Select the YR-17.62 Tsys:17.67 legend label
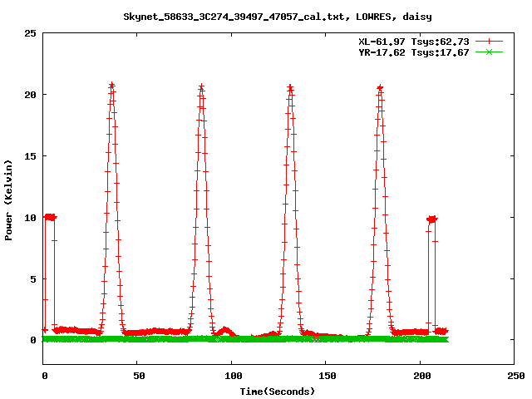Image resolution: width=532 pixels, height=399 pixels. click(x=414, y=52)
